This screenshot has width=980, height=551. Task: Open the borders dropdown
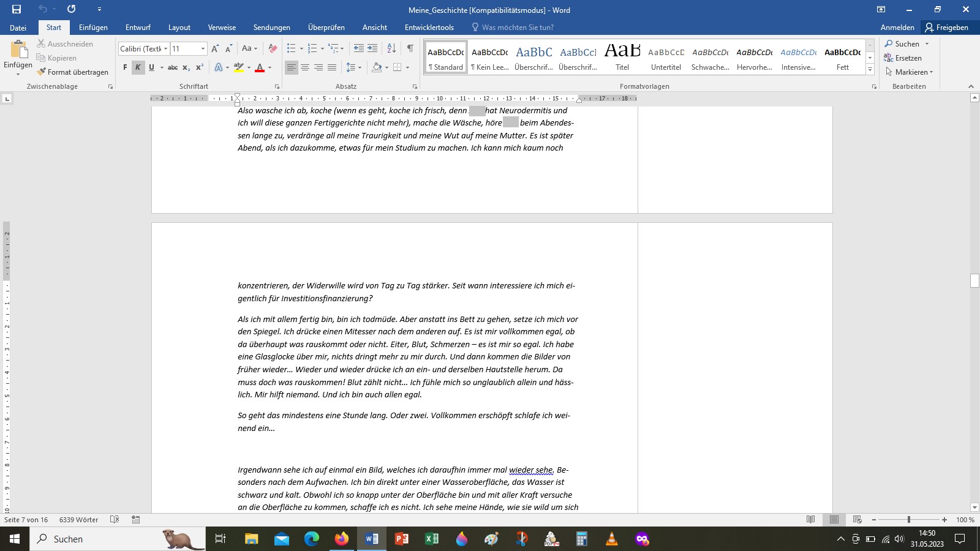pyautogui.click(x=407, y=67)
